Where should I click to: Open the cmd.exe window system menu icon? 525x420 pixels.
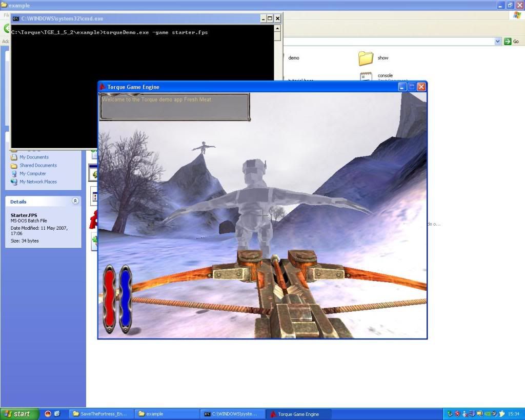15,19
